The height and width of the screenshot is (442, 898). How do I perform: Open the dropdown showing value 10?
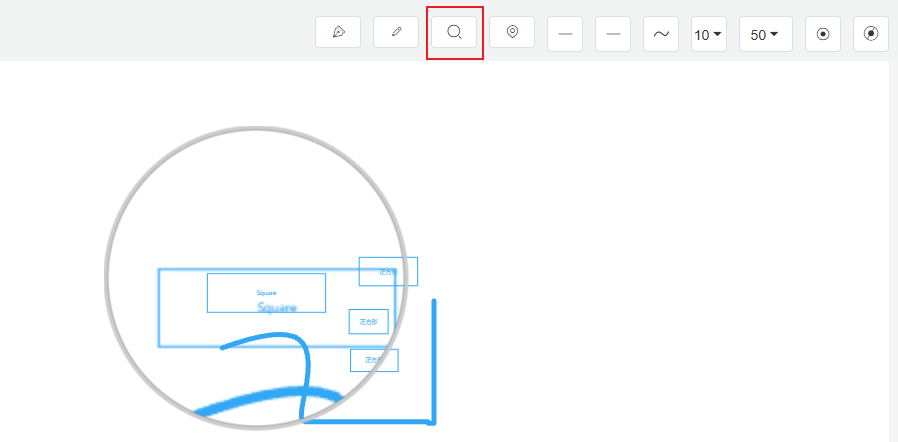point(708,34)
